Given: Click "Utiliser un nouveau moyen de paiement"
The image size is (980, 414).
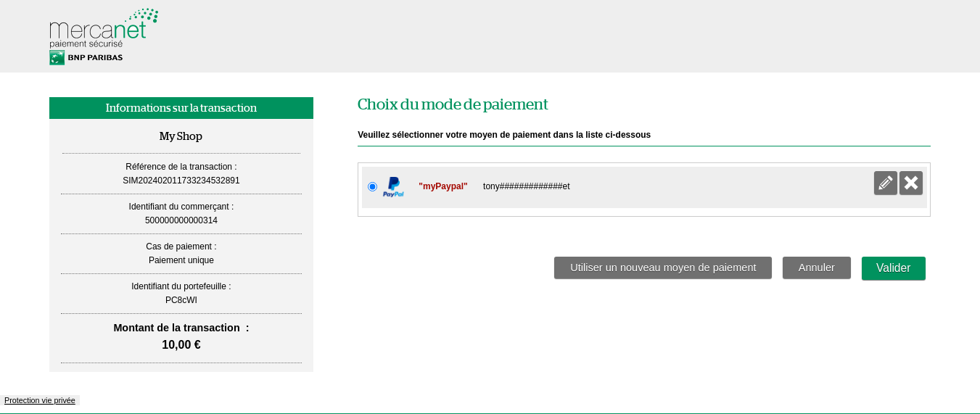Looking at the screenshot, I should pyautogui.click(x=663, y=268).
